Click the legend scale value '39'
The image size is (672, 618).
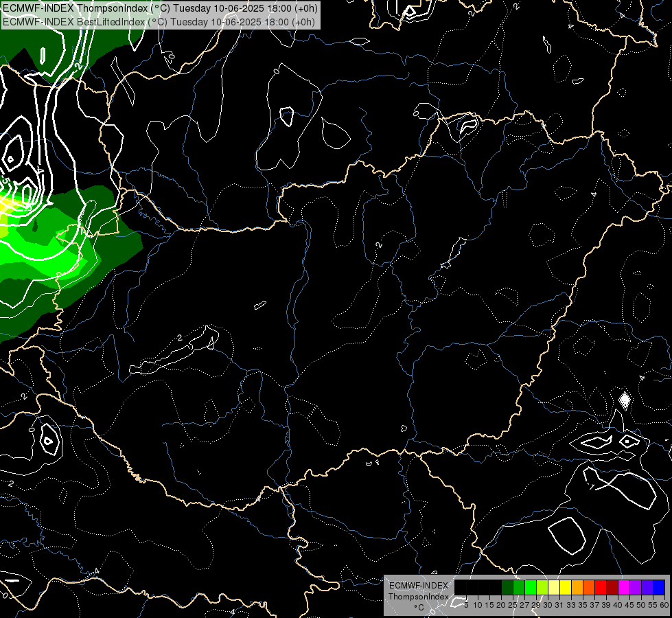[x=606, y=605]
